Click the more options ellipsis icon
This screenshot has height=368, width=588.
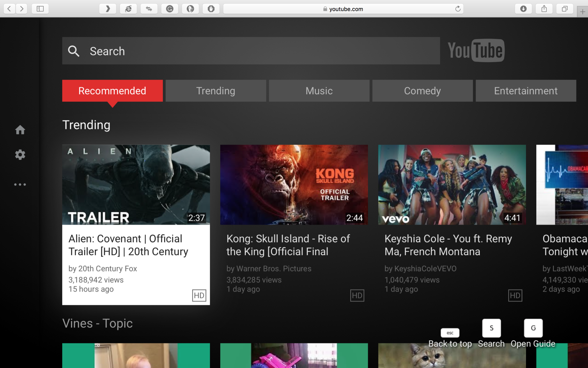coord(20,184)
